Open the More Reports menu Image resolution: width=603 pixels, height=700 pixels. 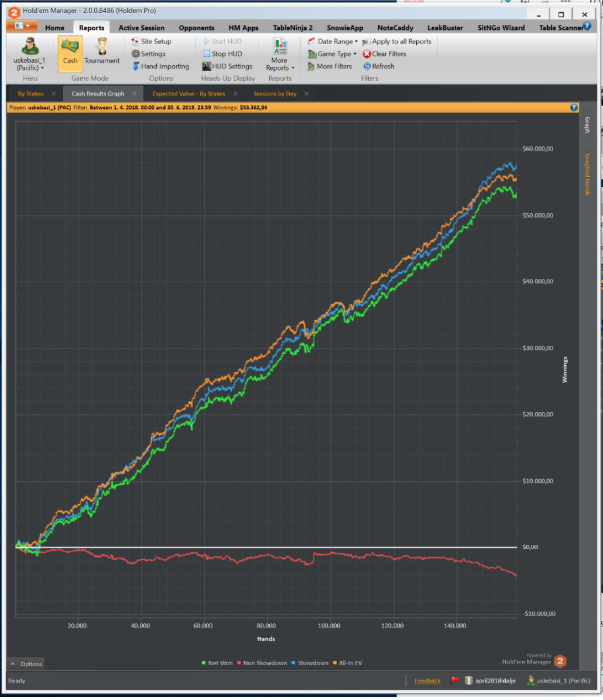(280, 55)
